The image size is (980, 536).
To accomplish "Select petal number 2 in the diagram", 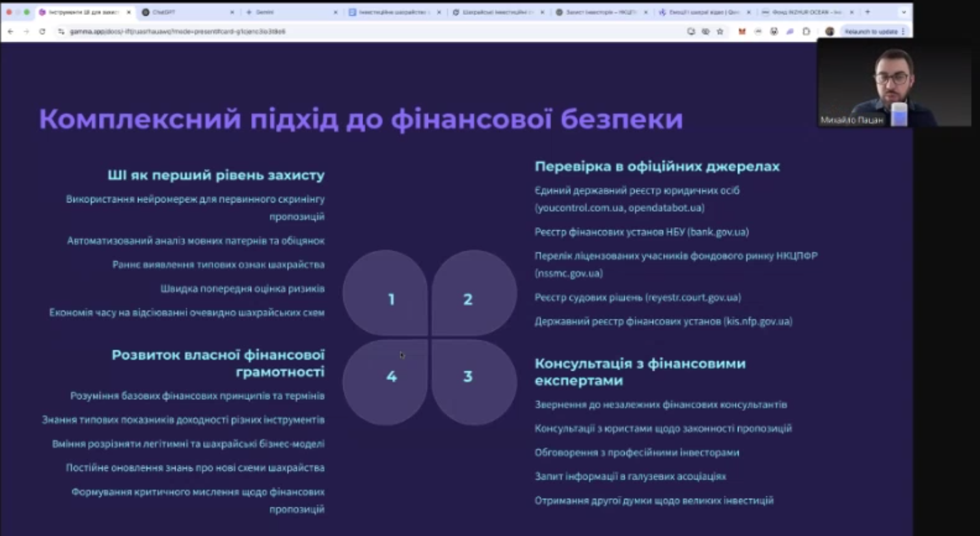I will [474, 293].
